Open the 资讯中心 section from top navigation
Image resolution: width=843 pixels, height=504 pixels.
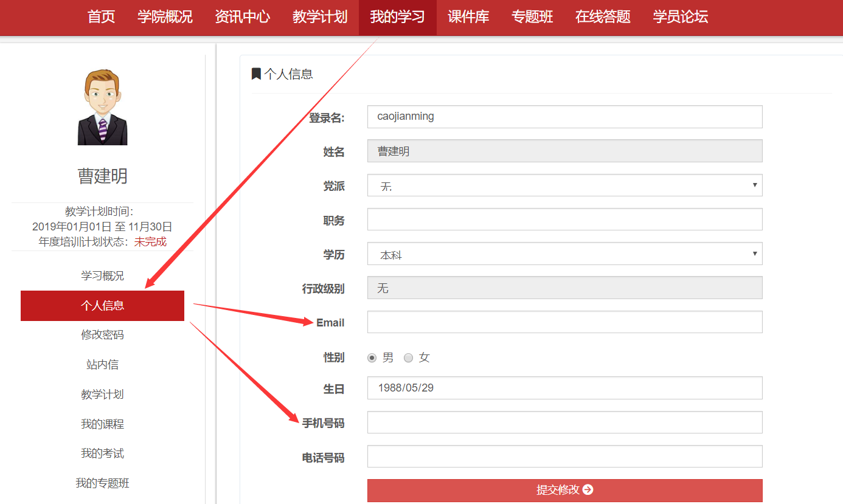(x=242, y=18)
